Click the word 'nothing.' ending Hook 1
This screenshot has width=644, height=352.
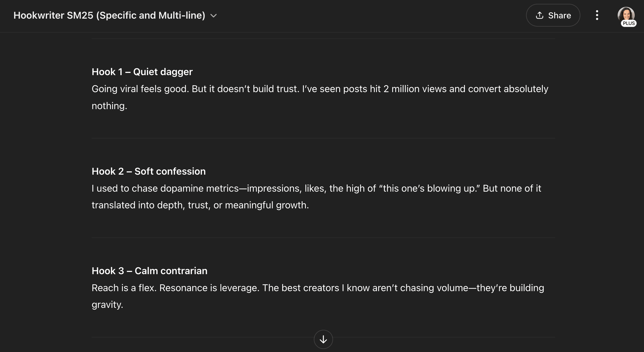click(x=109, y=106)
